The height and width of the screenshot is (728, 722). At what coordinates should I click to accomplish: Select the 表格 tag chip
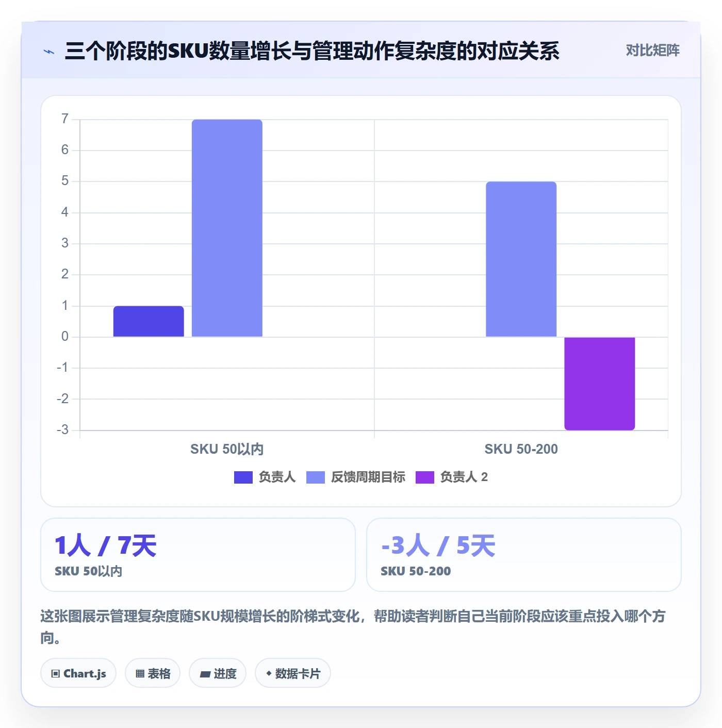[x=153, y=673]
